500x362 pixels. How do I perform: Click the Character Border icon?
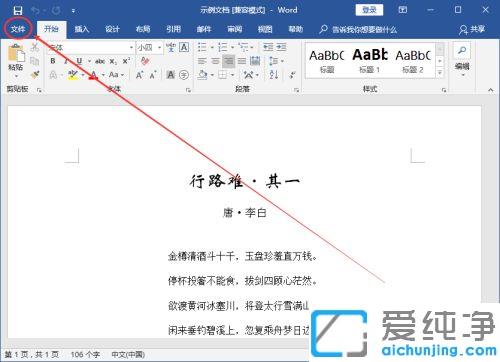pos(184,47)
